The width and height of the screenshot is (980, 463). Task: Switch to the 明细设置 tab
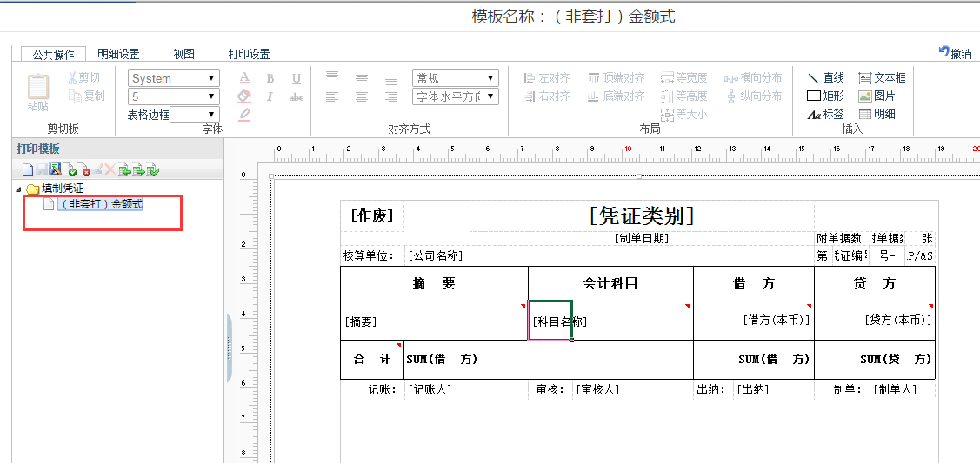click(118, 54)
